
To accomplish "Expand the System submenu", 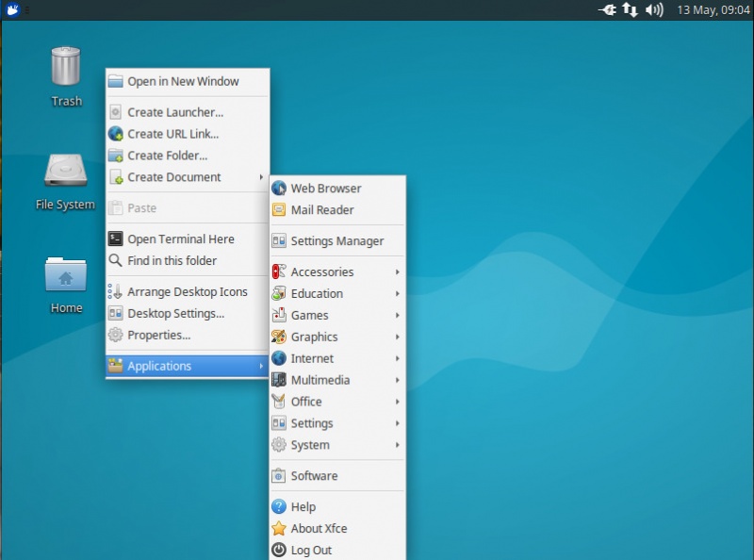I will [x=308, y=445].
